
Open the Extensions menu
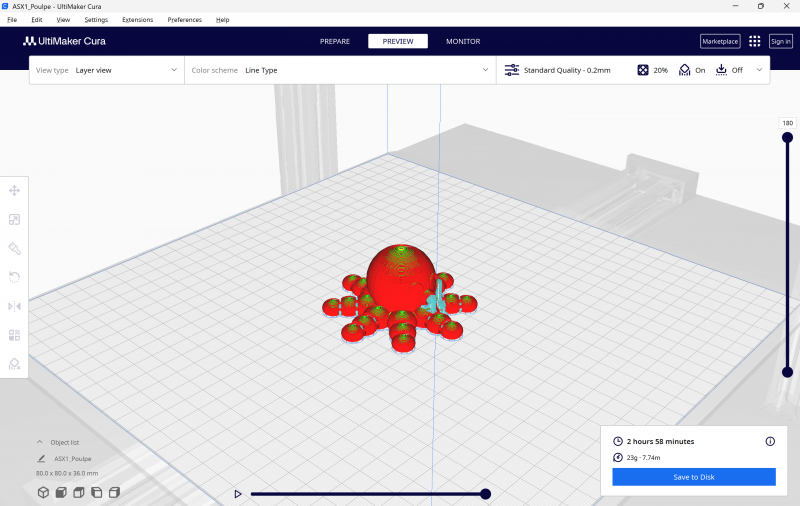tap(138, 19)
